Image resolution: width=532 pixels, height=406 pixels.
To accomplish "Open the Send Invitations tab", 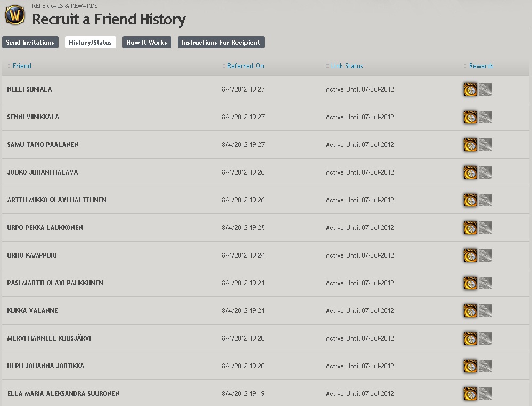I will tap(30, 43).
